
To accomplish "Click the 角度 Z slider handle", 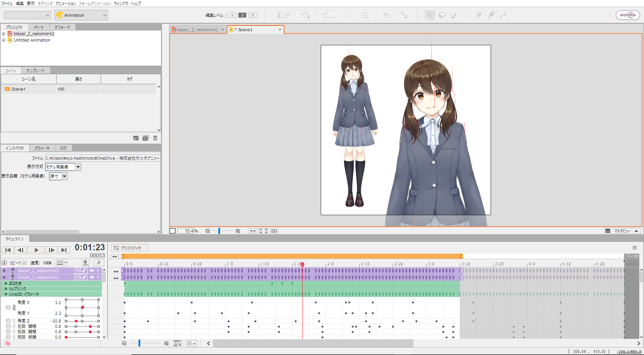I will [76, 321].
